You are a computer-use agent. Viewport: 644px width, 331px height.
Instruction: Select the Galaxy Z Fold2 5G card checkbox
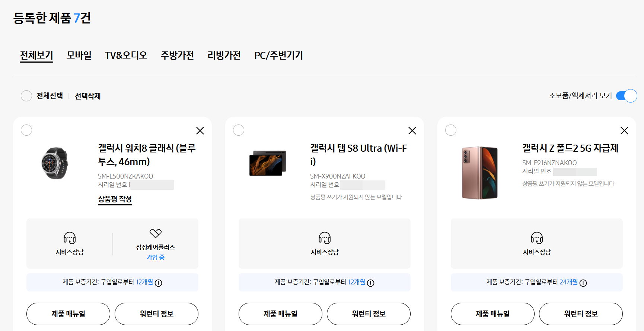(451, 130)
